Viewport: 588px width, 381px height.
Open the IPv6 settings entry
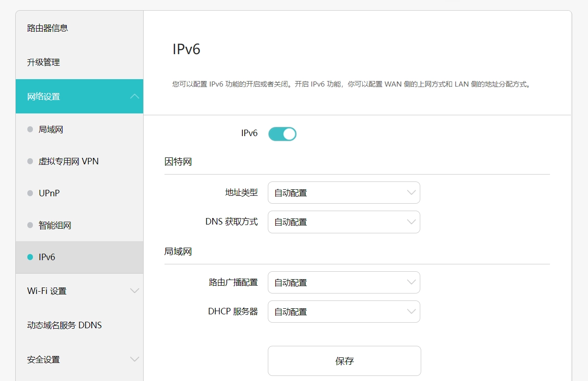43,257
